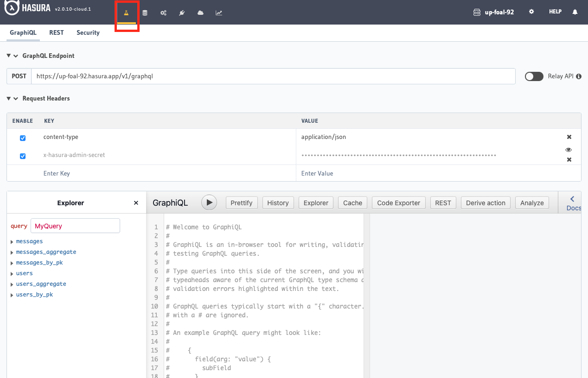Open notifications with the bell icon
Viewport: 588px width, 378px height.
point(575,12)
